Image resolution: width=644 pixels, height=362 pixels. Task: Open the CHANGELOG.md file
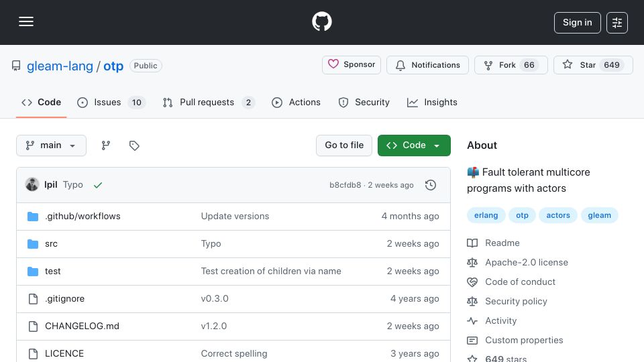82,326
